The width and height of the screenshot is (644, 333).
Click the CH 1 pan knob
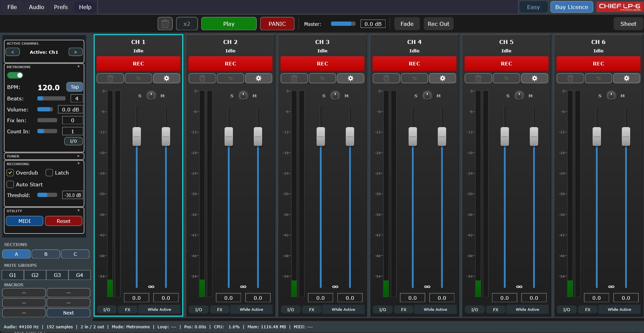click(x=151, y=95)
